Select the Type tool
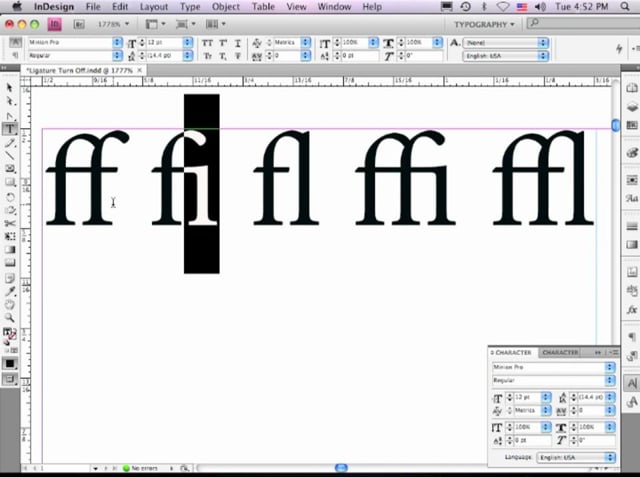640x477 pixels. [x=10, y=129]
